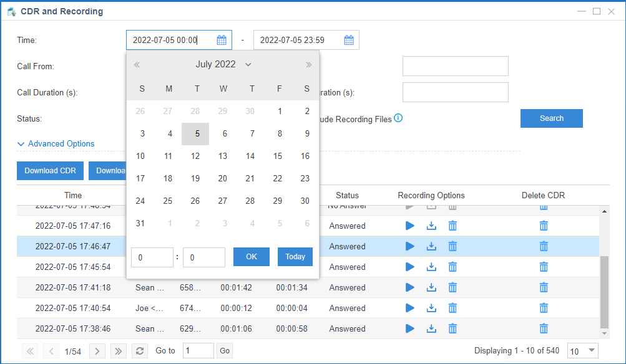Screen dimensions: 626x364
Task: Delete the recording of the 17:45:54 call
Action: point(452,267)
